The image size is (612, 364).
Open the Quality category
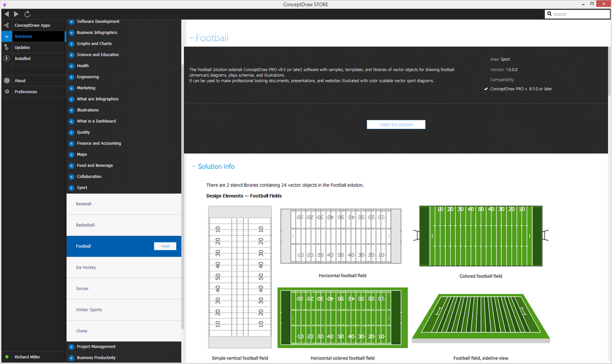[x=83, y=132]
